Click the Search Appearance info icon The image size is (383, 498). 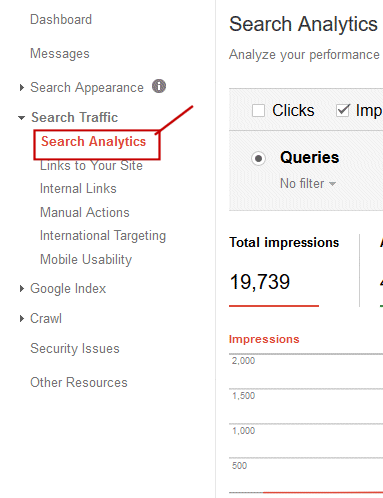159,86
